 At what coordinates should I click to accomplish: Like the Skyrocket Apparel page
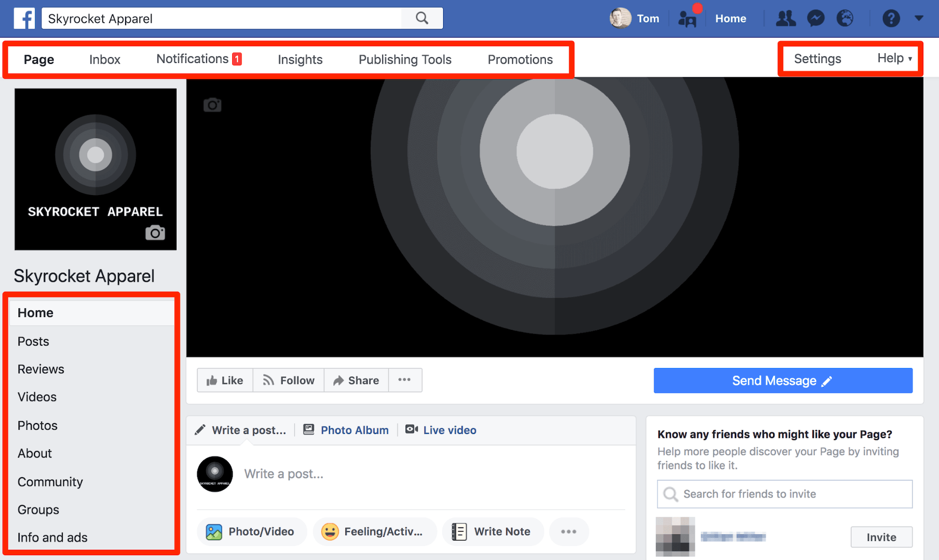225,380
